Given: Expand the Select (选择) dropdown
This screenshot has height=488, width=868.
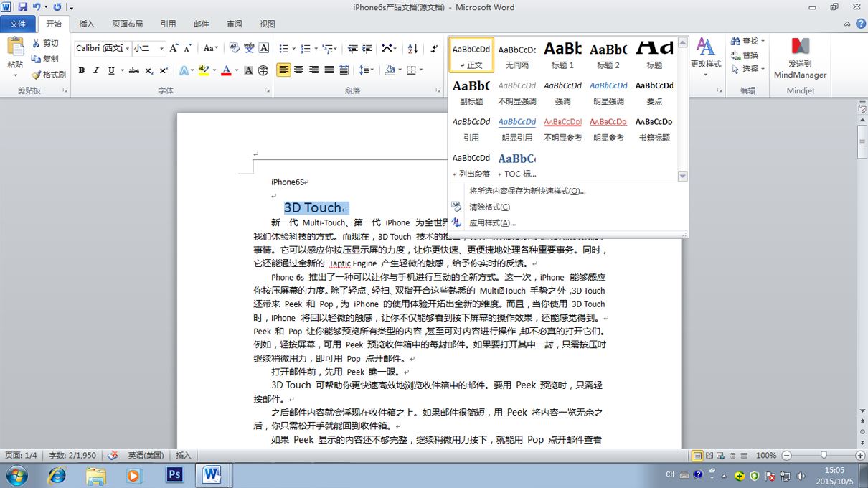Looking at the screenshot, I should click(747, 69).
